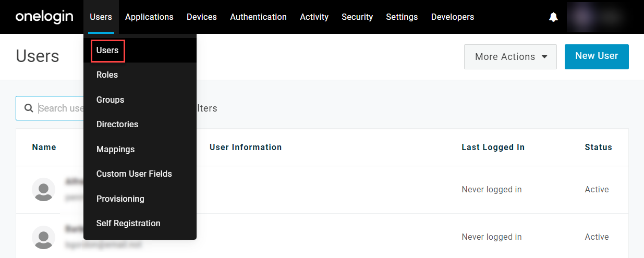644x258 pixels.
Task: Click avatar icon of second user row
Action: (44, 237)
